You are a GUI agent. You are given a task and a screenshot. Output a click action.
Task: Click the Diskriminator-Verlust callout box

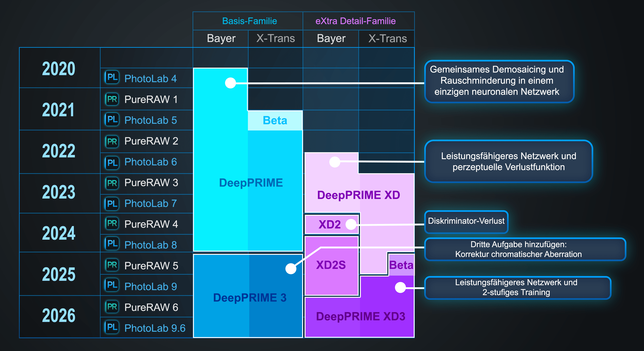pos(466,221)
